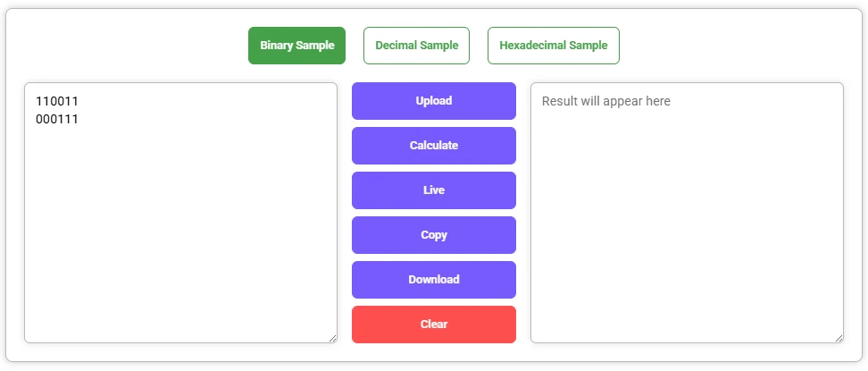Viewport: 868px width, 371px height.
Task: Select the Decimal Sample button
Action: click(416, 46)
